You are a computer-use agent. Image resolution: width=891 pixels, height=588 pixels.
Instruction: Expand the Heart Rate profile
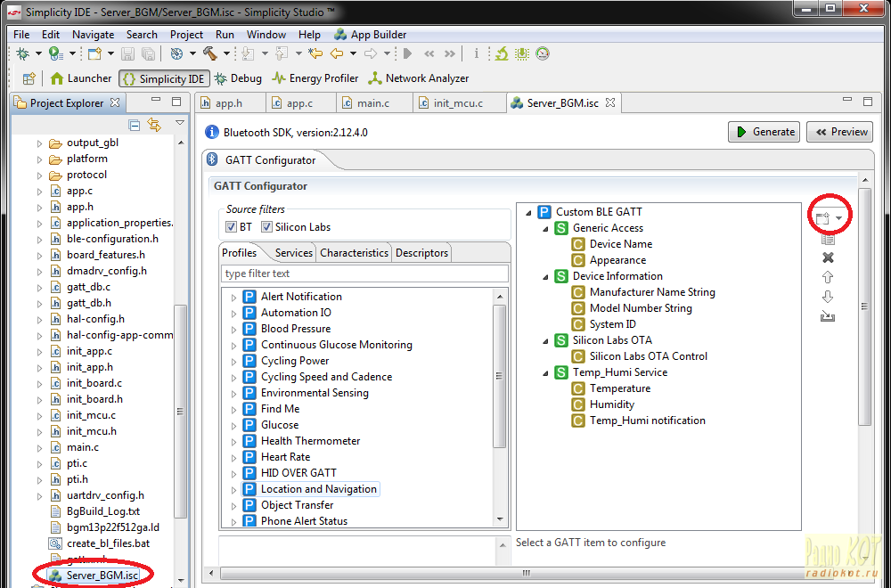[233, 457]
